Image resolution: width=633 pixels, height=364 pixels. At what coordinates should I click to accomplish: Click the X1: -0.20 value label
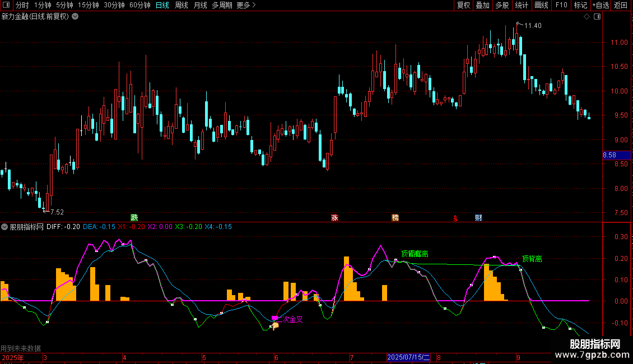(x=131, y=227)
